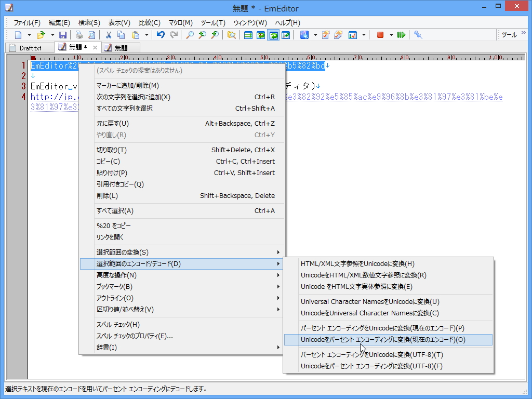The image size is (532, 399).
Task: Expand the macro record dropdown arrow
Action: coord(391,35)
